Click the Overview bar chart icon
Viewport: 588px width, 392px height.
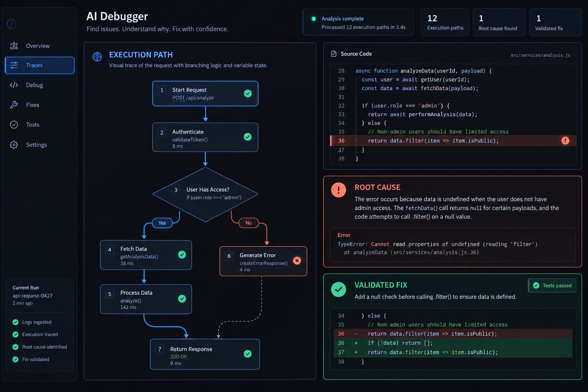coord(14,46)
